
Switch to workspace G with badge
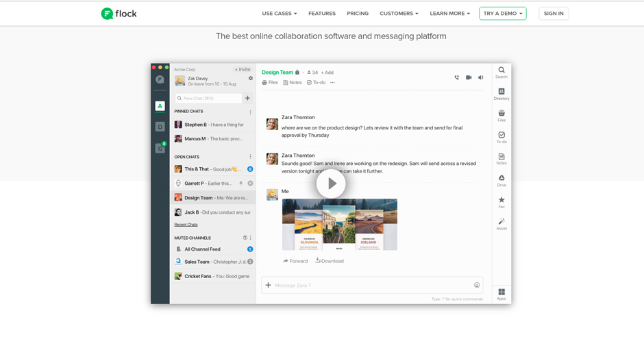(160, 147)
